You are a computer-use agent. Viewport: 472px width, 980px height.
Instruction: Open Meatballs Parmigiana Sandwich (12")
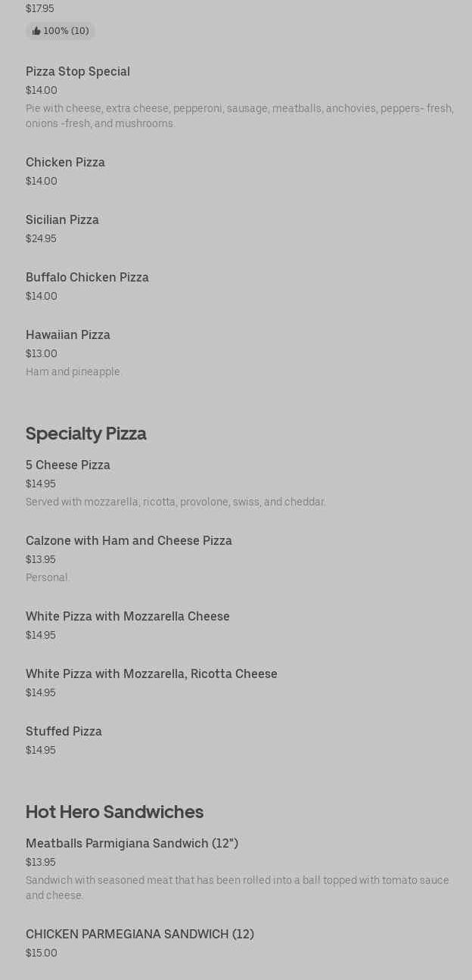pyautogui.click(x=132, y=844)
